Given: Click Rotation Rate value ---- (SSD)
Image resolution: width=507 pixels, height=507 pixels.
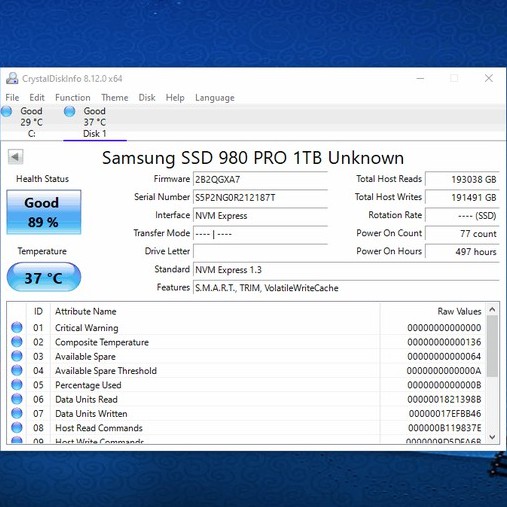Looking at the screenshot, I should (x=463, y=215).
